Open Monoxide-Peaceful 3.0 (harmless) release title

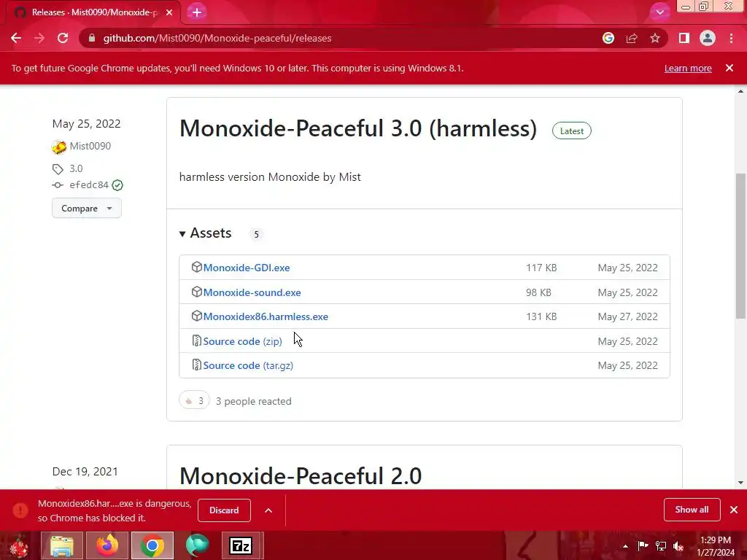coord(357,128)
